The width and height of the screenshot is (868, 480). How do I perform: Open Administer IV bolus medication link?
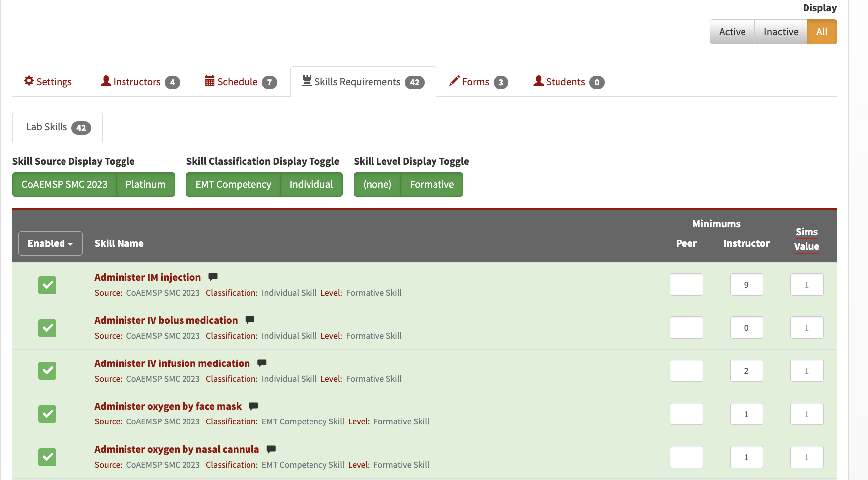tap(166, 320)
